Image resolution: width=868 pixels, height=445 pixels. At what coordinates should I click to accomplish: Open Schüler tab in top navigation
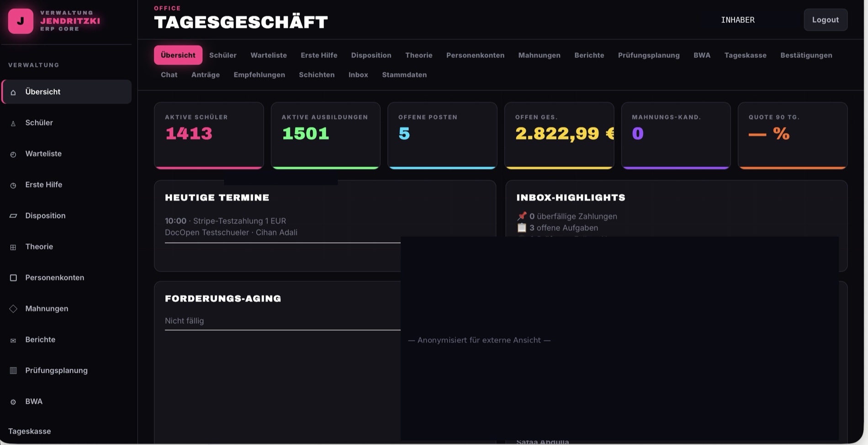[x=223, y=55]
